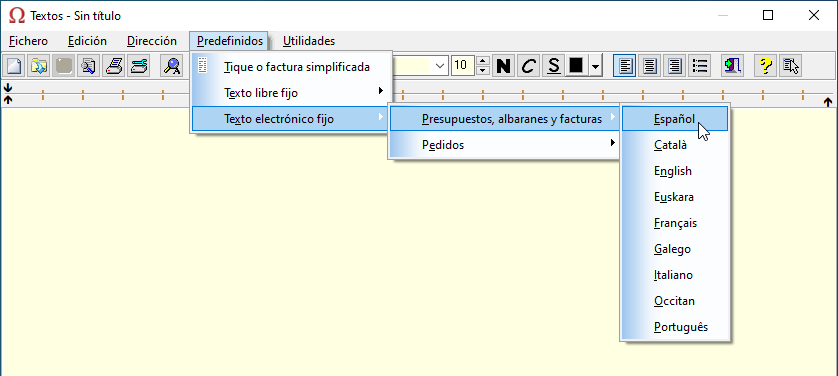
Task: Open the Edición menu
Action: pos(87,41)
